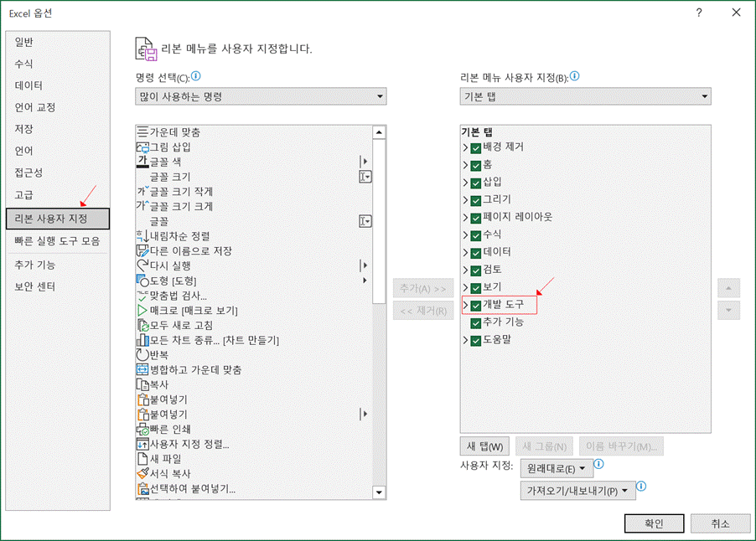The height and width of the screenshot is (541, 756).
Task: Uncheck the 삽입 tab checkbox
Action: pyautogui.click(x=476, y=183)
